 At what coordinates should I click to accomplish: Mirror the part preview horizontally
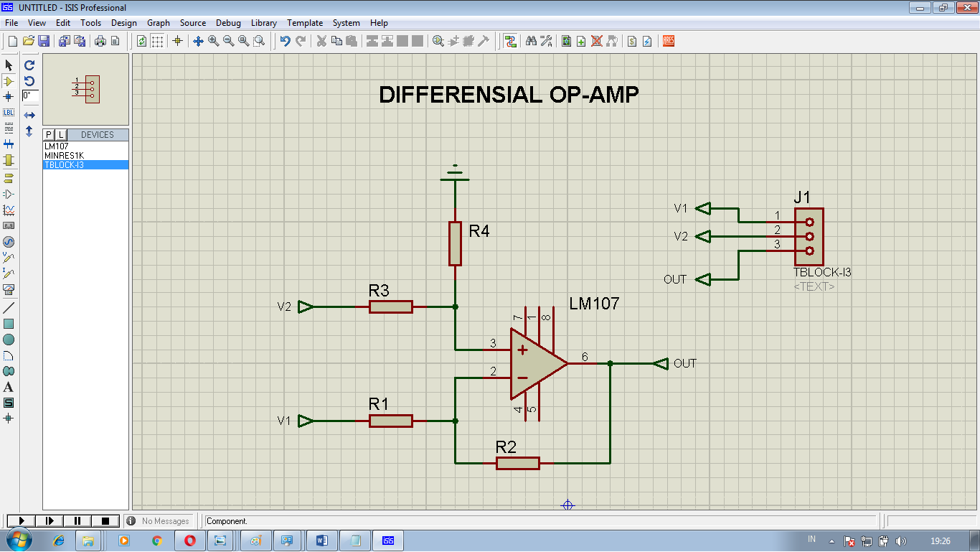[29, 115]
